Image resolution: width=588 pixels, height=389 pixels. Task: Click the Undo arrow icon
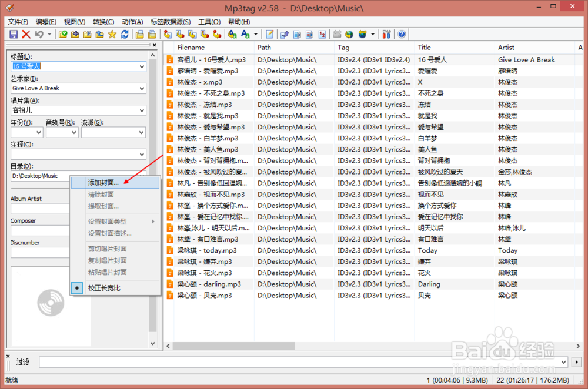coord(39,35)
